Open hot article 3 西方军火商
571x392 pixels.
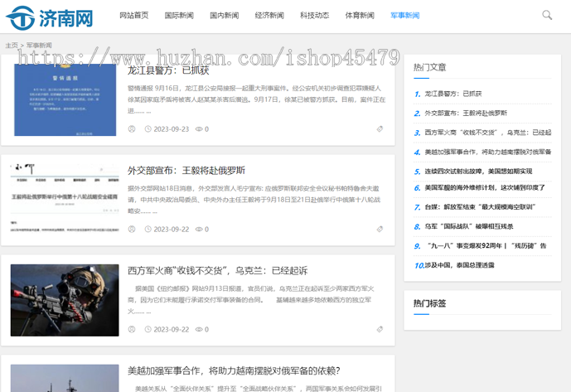click(x=488, y=133)
